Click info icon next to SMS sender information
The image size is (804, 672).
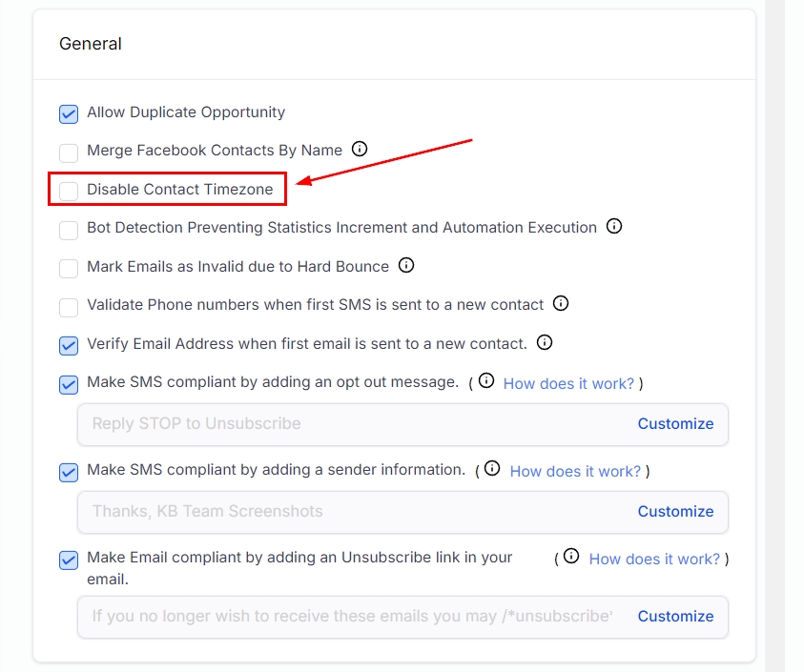(492, 469)
